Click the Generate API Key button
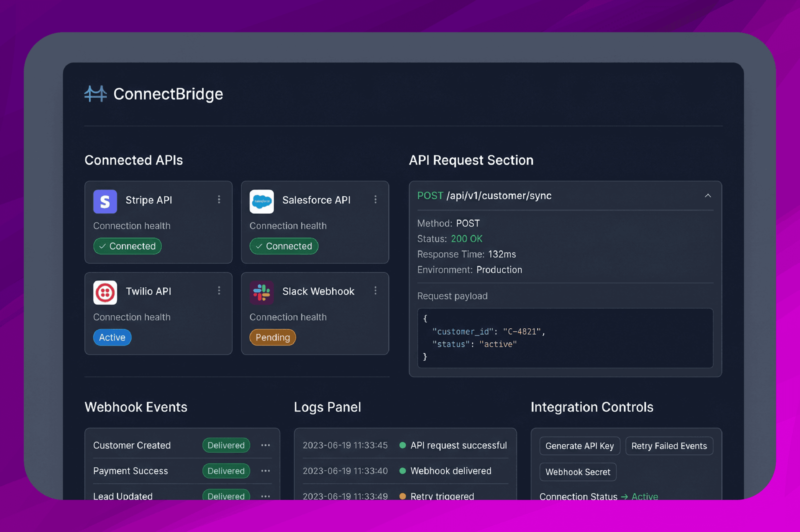Viewport: 800px width, 532px height. (x=579, y=446)
